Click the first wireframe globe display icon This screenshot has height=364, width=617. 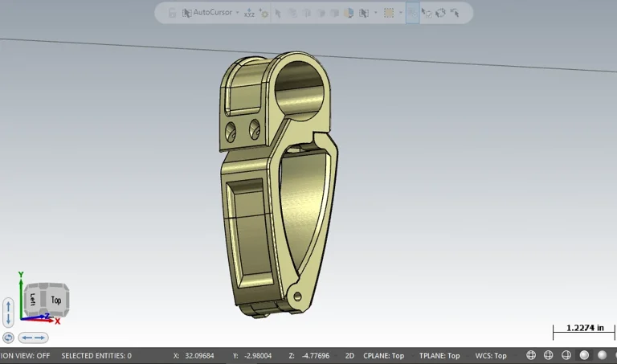click(x=531, y=355)
